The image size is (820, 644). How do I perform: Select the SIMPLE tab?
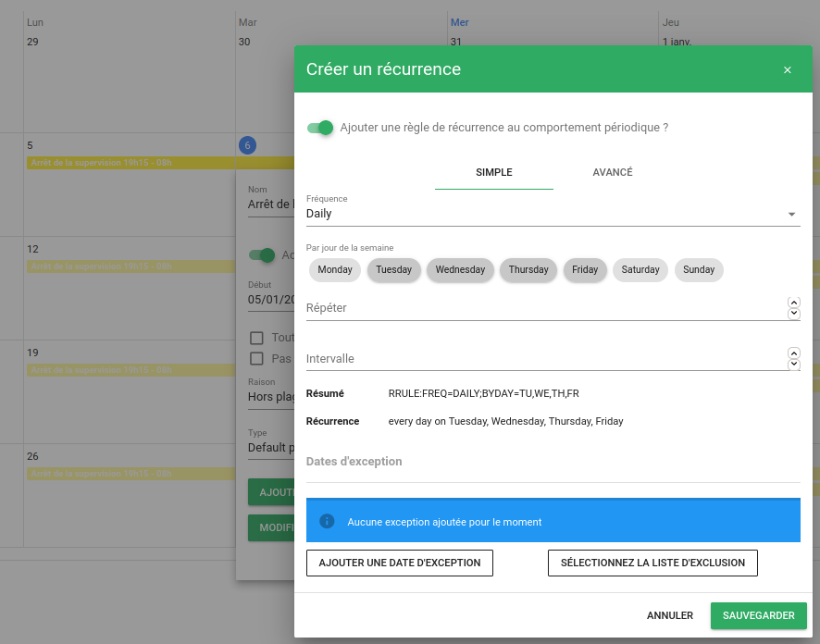(493, 173)
